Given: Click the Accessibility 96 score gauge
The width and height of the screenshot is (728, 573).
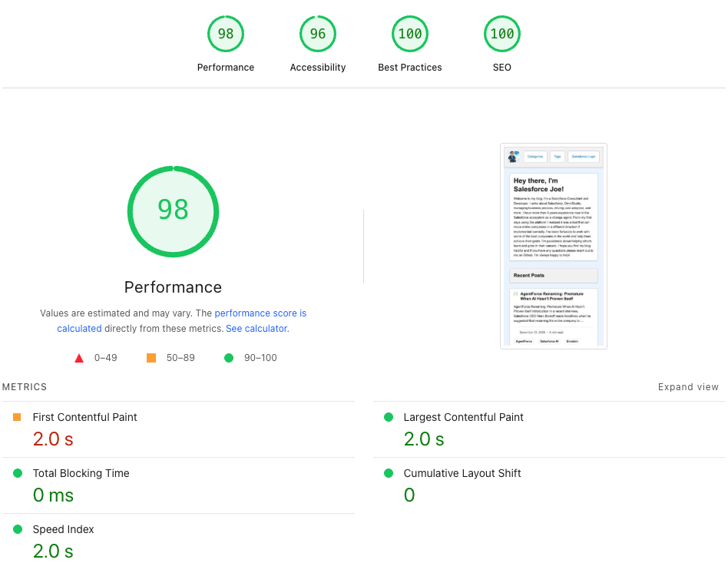Looking at the screenshot, I should click(317, 33).
